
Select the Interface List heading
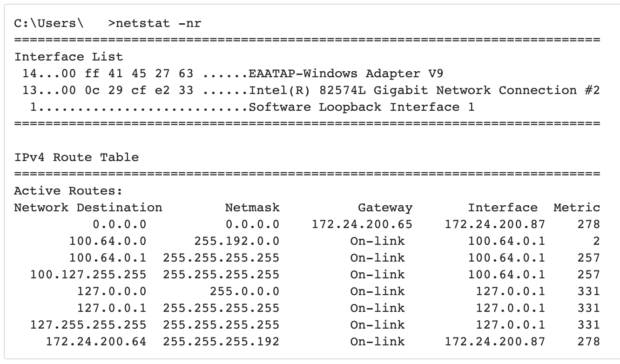(x=68, y=57)
